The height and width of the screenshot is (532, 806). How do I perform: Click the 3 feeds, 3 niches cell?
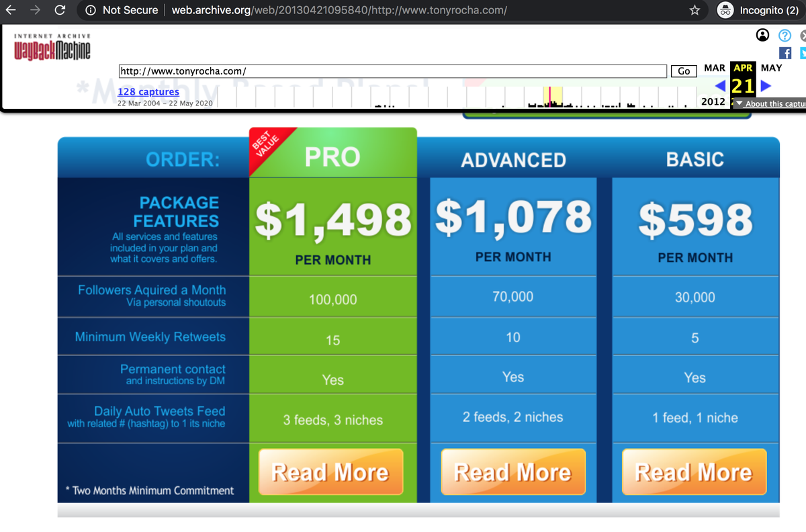(x=333, y=420)
